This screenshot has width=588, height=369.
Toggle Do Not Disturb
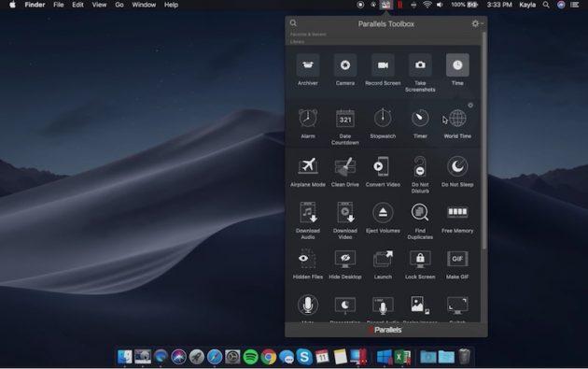pos(420,175)
